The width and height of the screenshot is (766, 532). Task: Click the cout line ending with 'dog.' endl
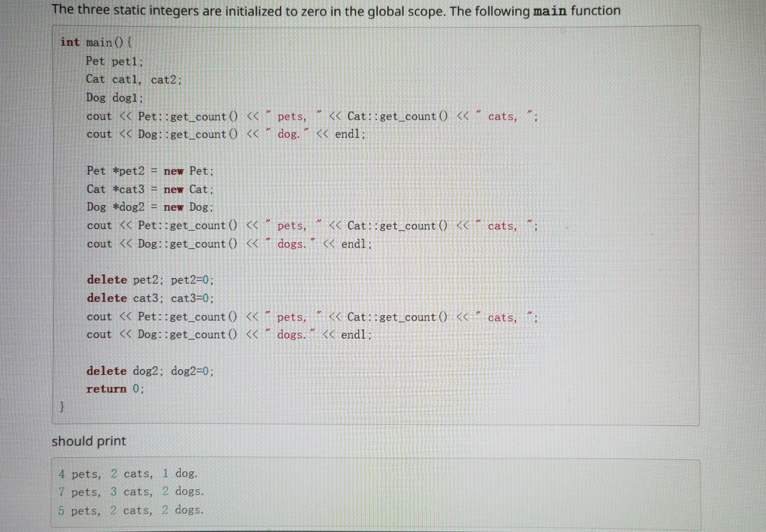point(226,134)
